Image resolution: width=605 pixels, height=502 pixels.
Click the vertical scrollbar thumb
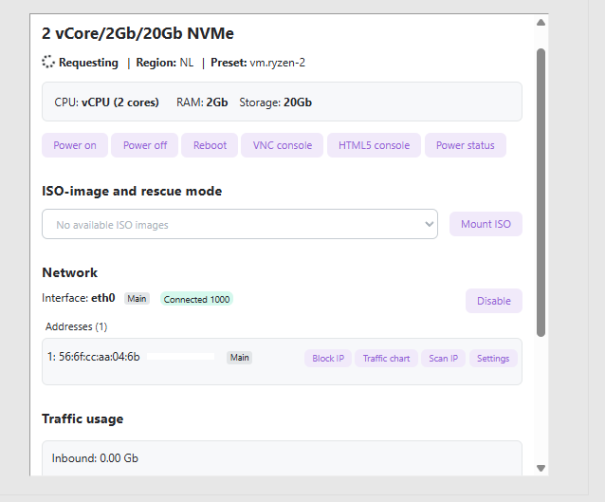click(x=541, y=190)
